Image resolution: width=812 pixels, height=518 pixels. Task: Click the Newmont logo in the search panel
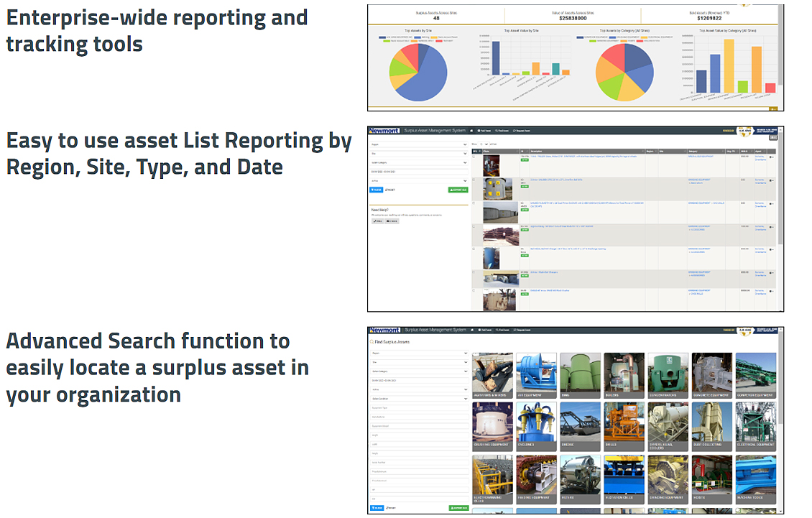coord(384,330)
